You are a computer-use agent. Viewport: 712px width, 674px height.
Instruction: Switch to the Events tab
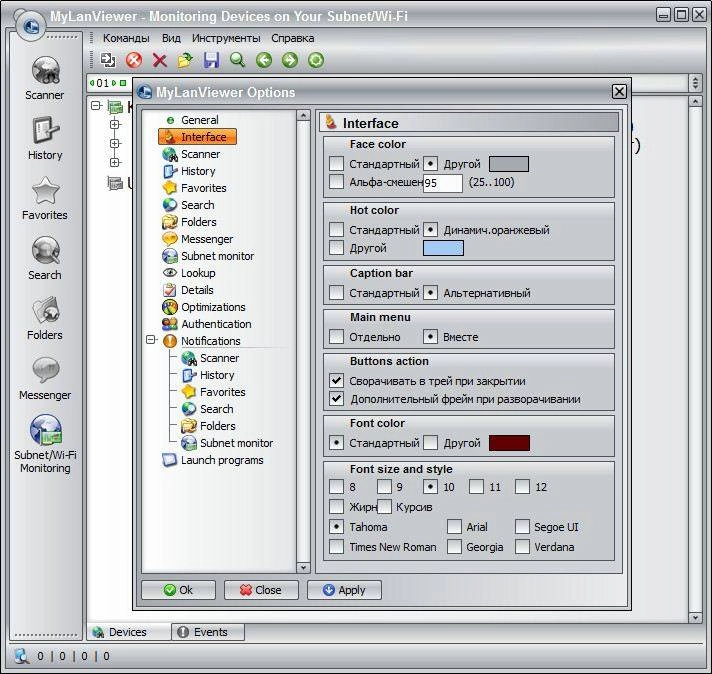208,632
